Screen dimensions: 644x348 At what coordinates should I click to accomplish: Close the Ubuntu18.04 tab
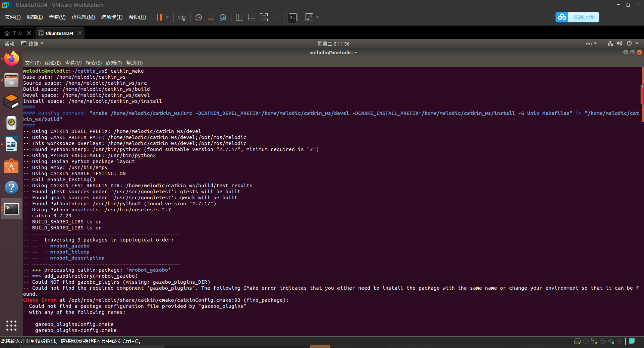coord(79,33)
